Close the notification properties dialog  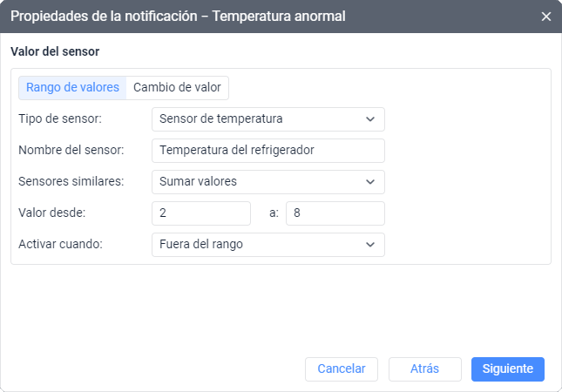coord(546,17)
